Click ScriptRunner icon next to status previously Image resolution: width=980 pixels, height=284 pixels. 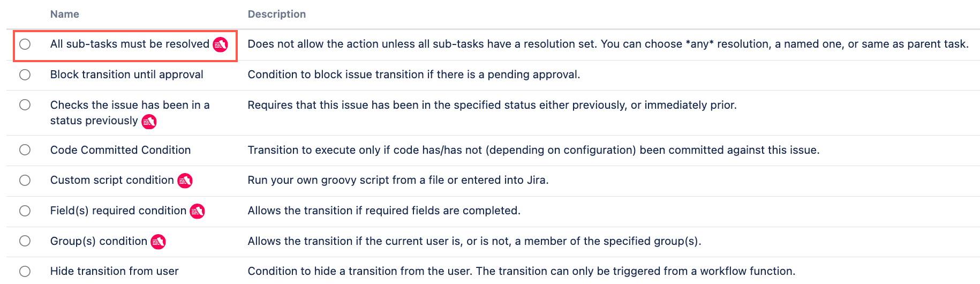point(149,122)
